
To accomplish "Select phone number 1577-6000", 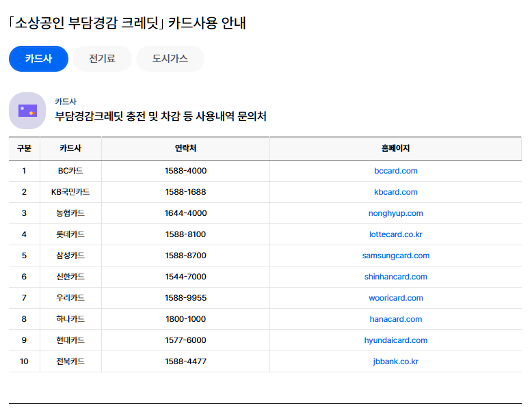I will (185, 340).
